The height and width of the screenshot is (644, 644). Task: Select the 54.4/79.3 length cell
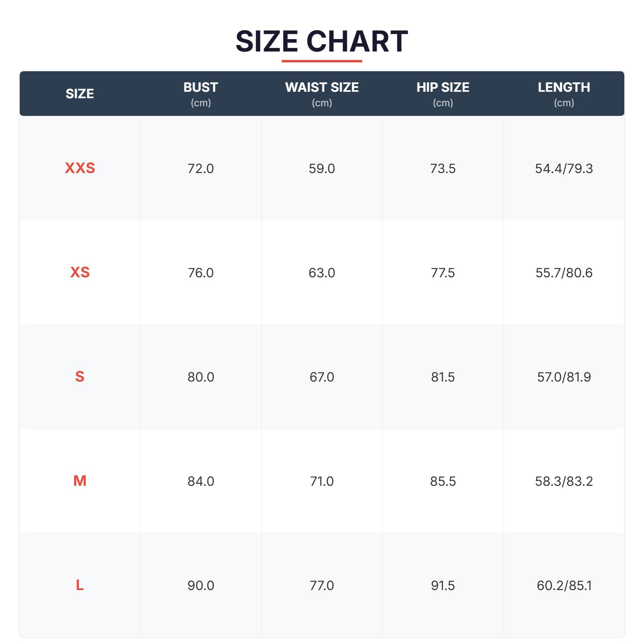click(x=564, y=168)
